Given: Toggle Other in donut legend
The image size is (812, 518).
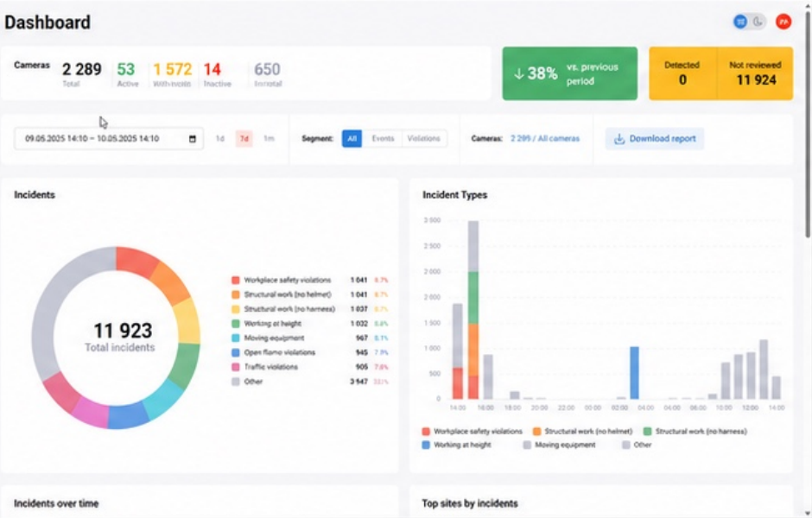Looking at the screenshot, I should [247, 382].
